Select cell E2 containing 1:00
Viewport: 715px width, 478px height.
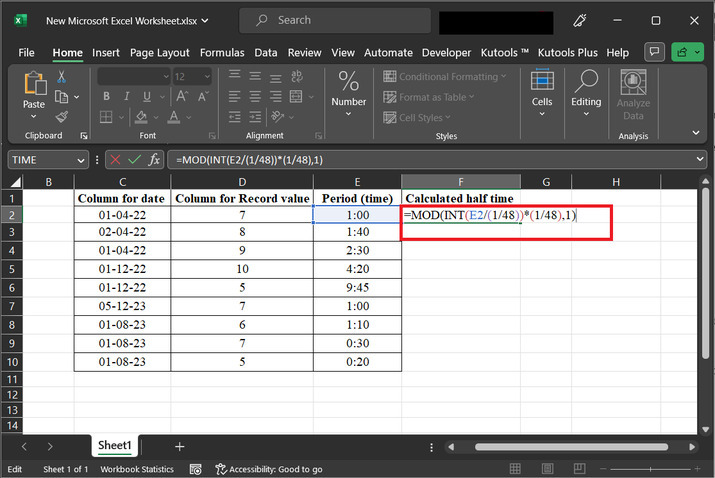tap(357, 215)
